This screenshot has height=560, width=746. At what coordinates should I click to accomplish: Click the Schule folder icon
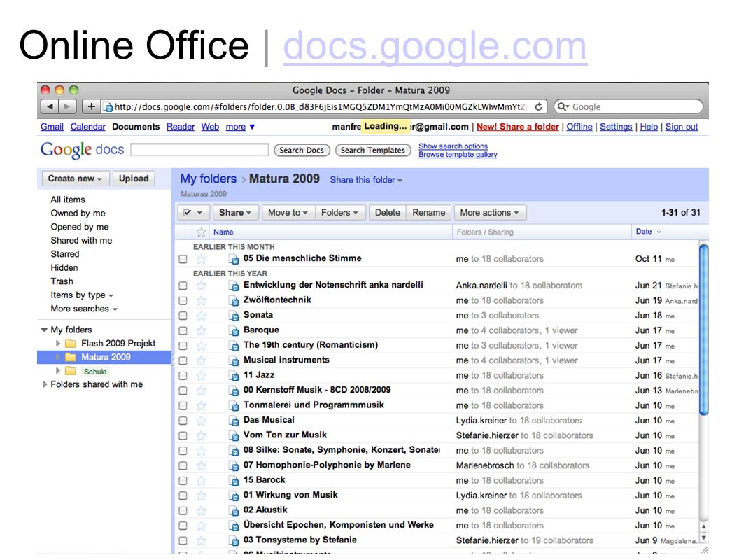click(x=71, y=370)
